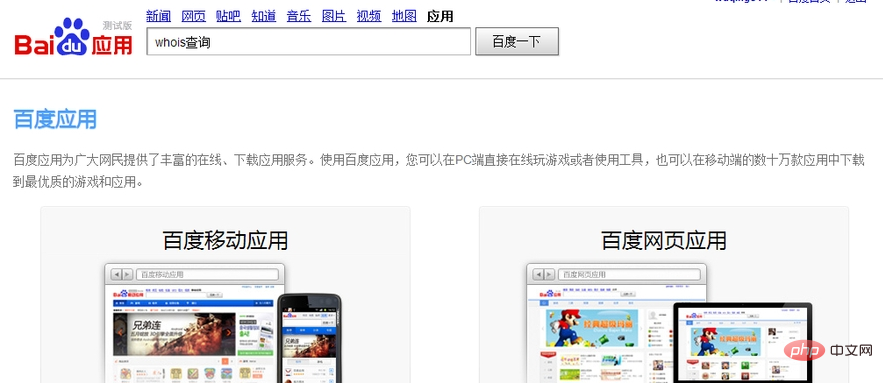Open the 百度移动应用 browser preview image

tap(194, 323)
